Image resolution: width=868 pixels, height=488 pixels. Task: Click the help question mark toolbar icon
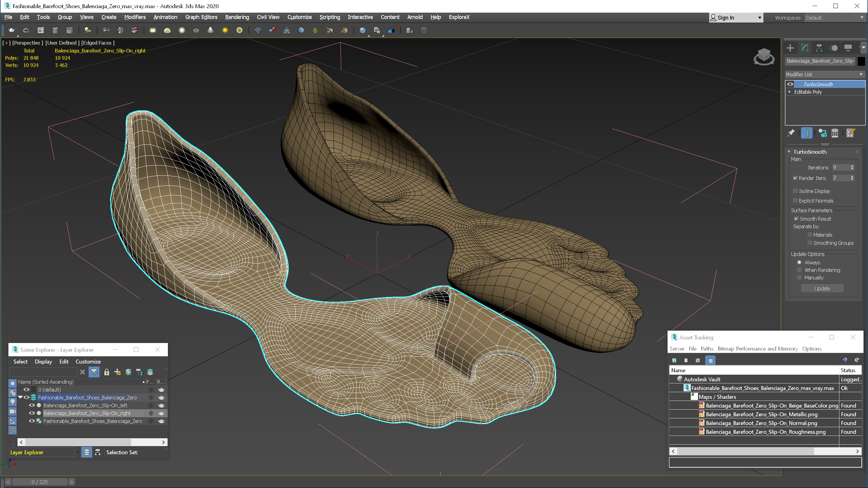(x=424, y=30)
